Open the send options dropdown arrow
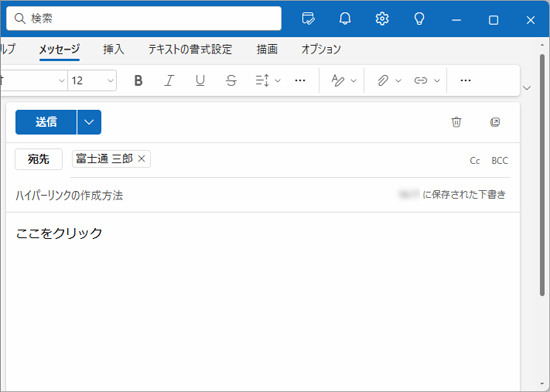550x392 pixels. [x=89, y=122]
